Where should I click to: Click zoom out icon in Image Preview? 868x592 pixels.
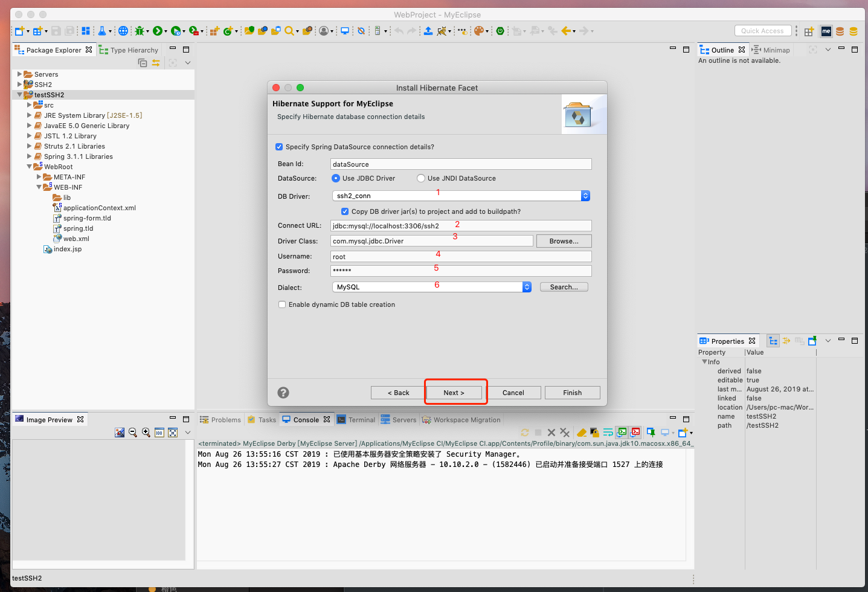(133, 433)
